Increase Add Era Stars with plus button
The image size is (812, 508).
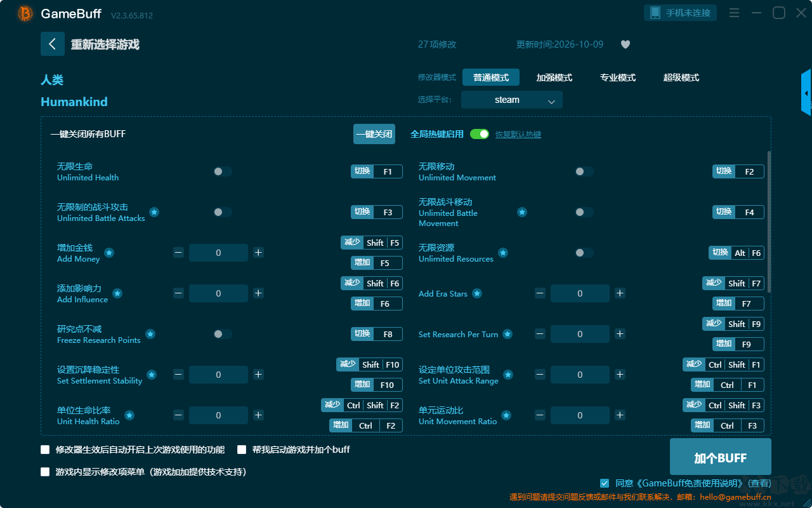620,293
